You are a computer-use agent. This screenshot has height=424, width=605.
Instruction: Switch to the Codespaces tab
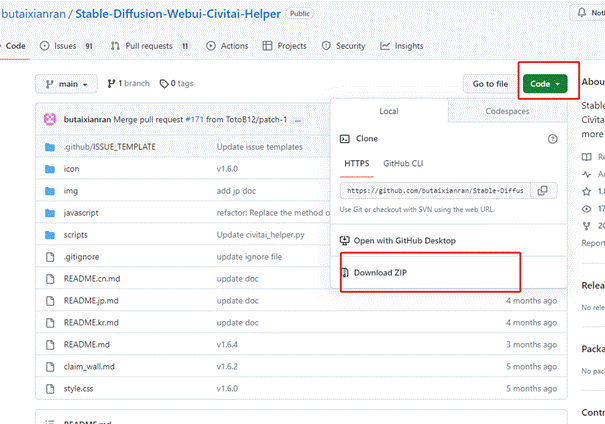[508, 112]
